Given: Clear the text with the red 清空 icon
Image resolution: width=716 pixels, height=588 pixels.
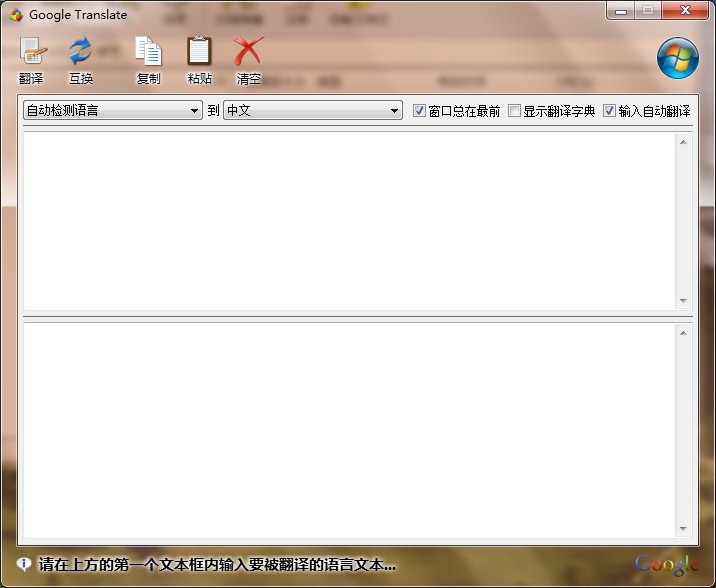Looking at the screenshot, I should (248, 51).
